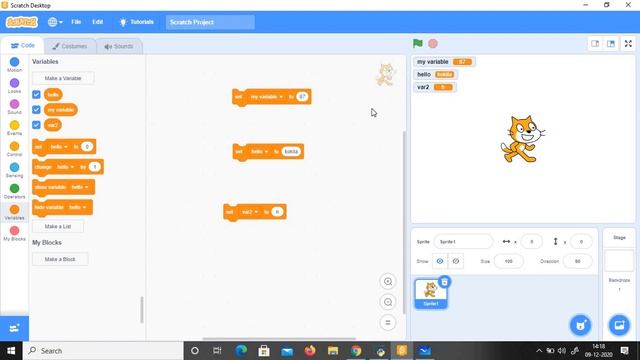
Task: Click Make a Variable button
Action: click(x=63, y=78)
